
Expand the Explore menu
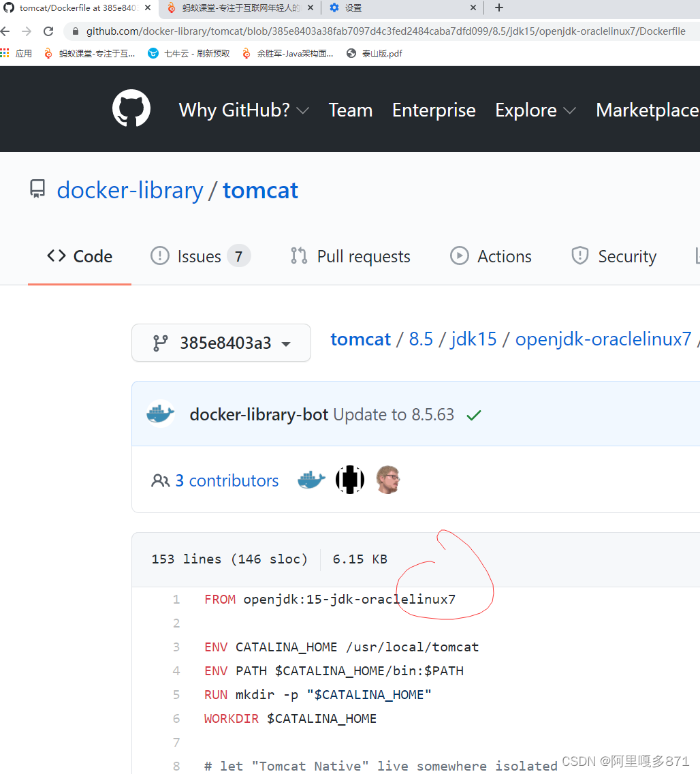pyautogui.click(x=535, y=110)
